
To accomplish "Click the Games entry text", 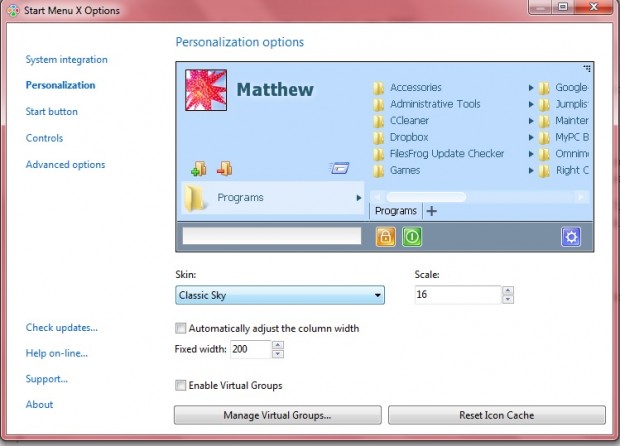I will (x=405, y=170).
